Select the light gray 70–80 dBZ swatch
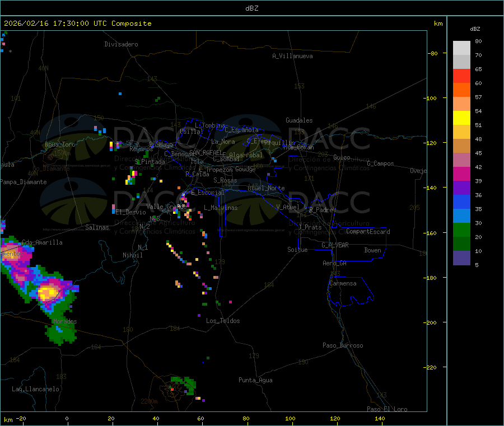 click(461, 48)
